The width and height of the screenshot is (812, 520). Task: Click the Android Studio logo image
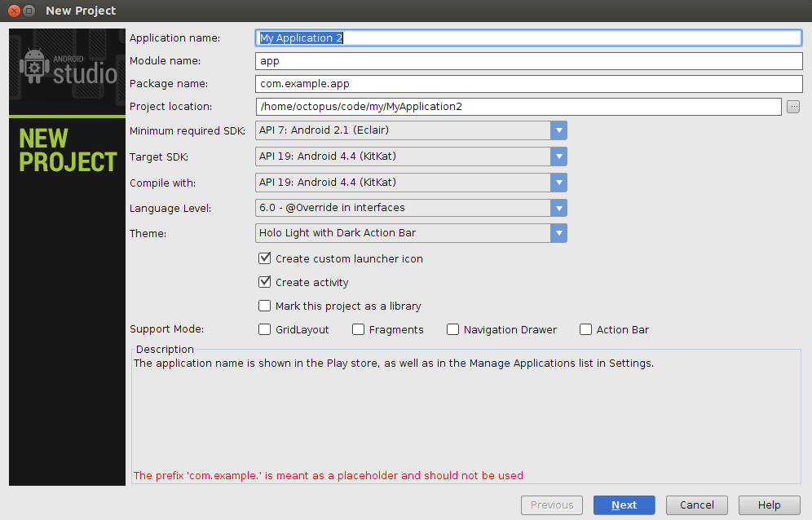(68, 68)
